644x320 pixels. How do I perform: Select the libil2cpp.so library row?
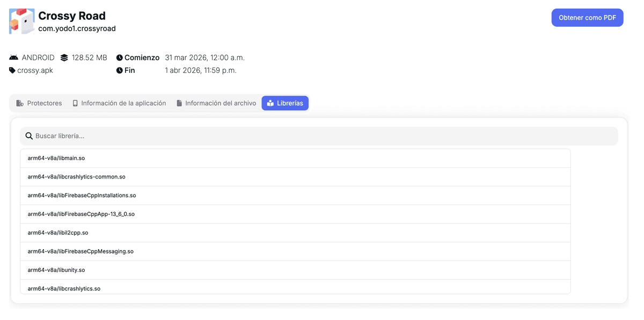click(x=295, y=233)
